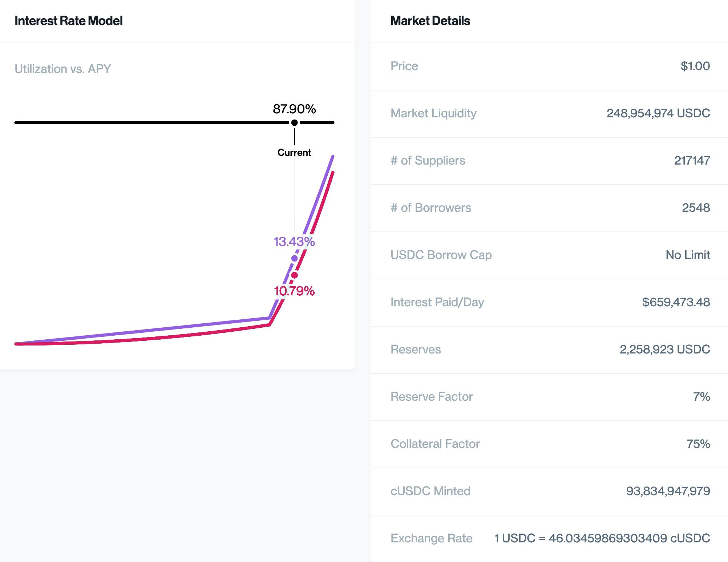Viewport: 728px width, 562px height.
Task: Select the Market Liquidity value 248,954,974 USDC
Action: (658, 113)
